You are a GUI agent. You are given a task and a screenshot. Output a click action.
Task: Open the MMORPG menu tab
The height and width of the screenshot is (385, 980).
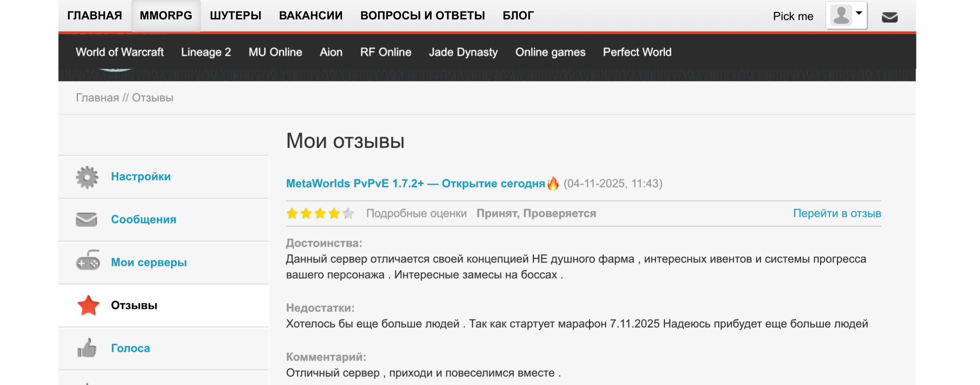tap(166, 16)
